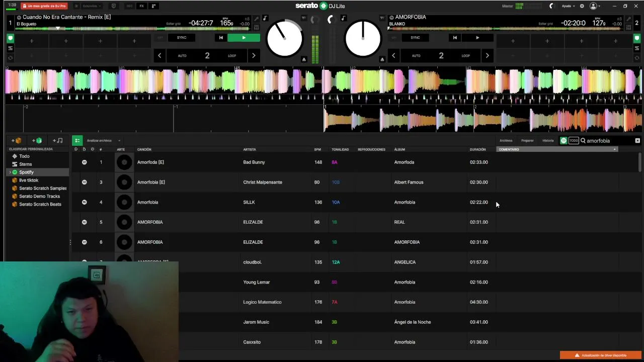
Task: Click deck 1 key lock note icon
Action: point(265,19)
